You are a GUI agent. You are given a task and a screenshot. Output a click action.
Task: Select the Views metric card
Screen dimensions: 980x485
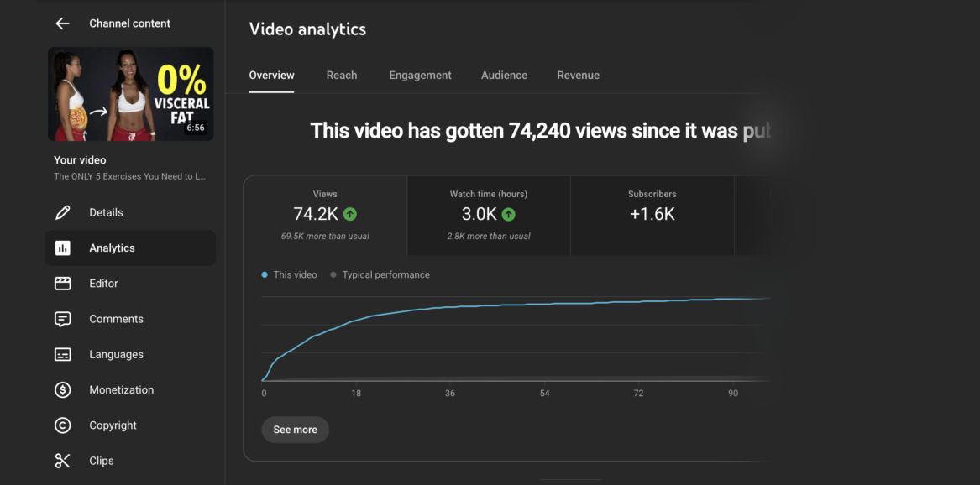point(325,216)
